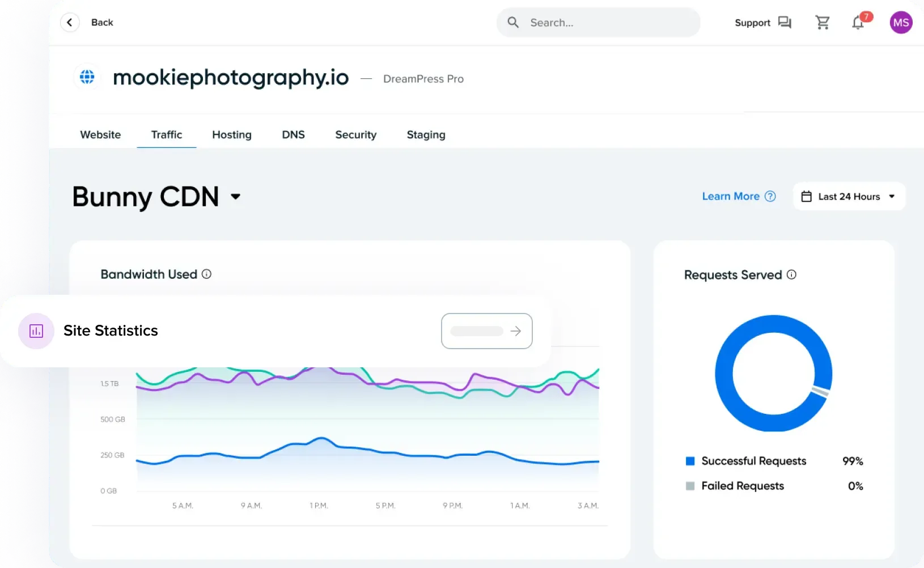Viewport: 924px width, 568px height.
Task: Open the MS user avatar menu
Action: click(901, 23)
